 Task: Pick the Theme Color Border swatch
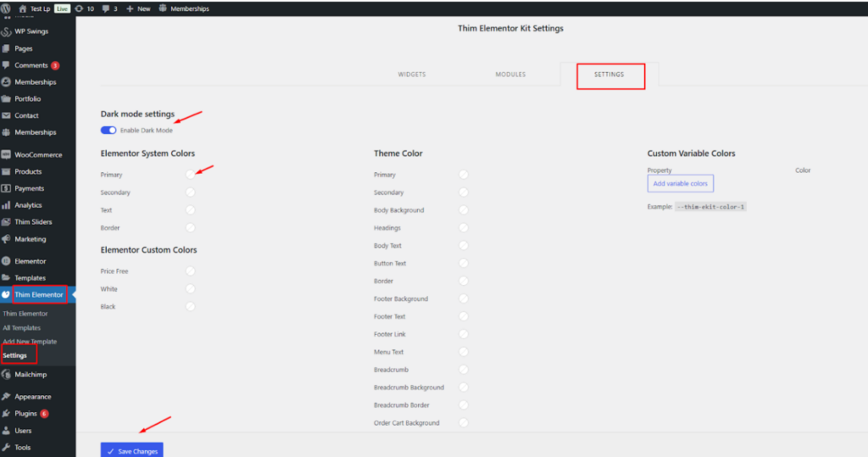point(464,281)
